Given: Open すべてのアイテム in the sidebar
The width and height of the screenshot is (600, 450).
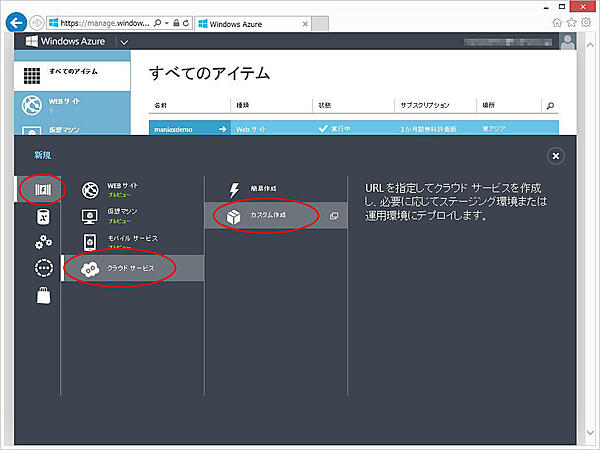Looking at the screenshot, I should [x=73, y=73].
